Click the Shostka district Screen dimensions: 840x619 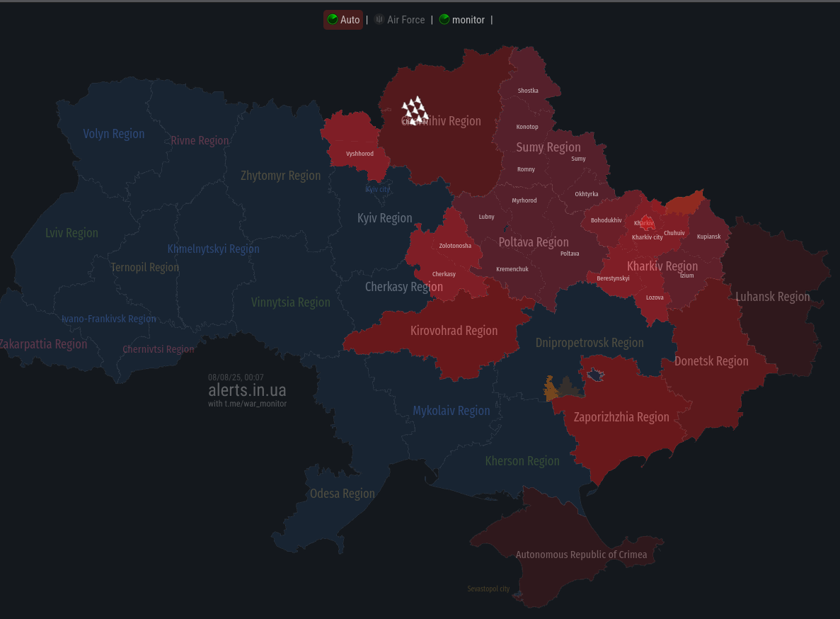[528, 91]
